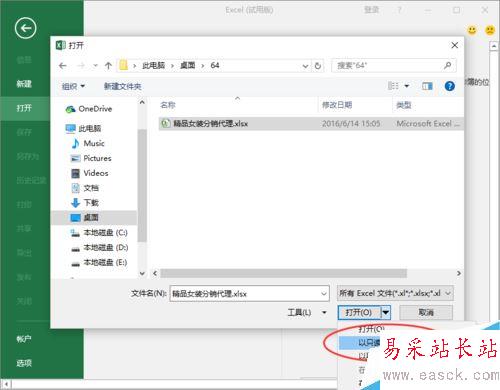Click the 打开(O) button
This screenshot has width=500, height=390.
(359, 313)
